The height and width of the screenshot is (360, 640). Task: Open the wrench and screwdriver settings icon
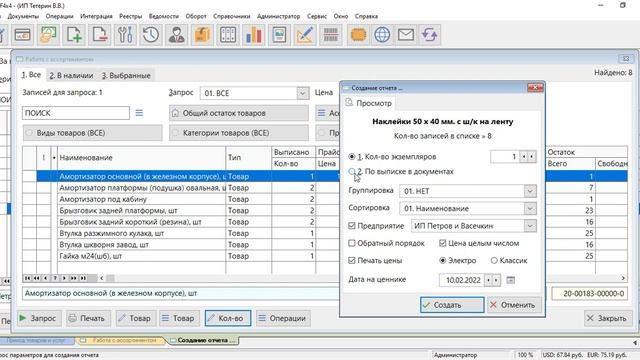click(x=125, y=35)
